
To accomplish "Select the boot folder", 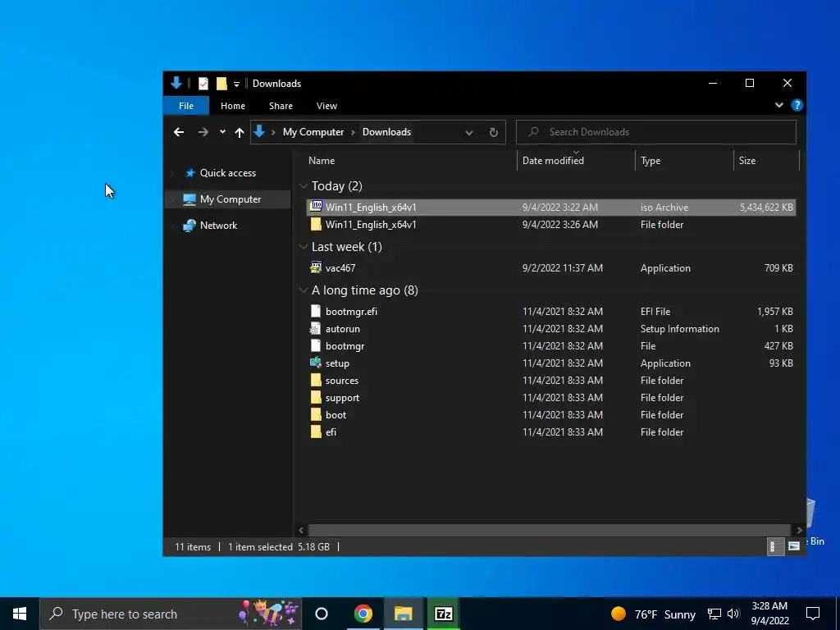I will [x=550, y=414].
